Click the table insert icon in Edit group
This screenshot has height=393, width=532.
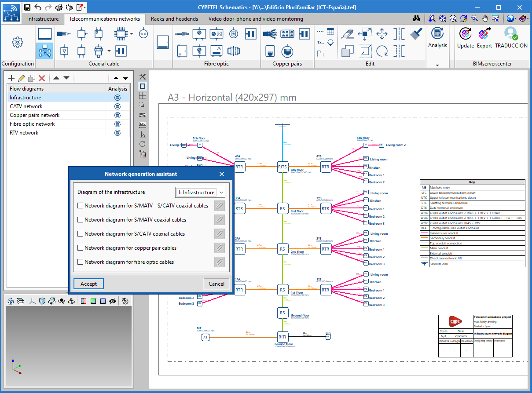330,31
